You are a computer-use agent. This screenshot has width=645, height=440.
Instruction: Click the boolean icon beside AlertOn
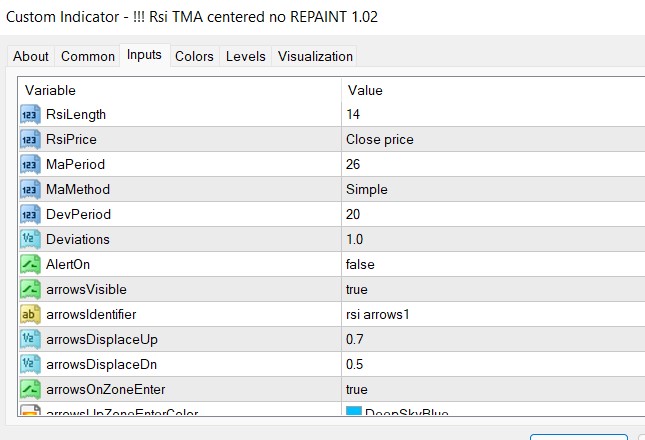point(30,265)
